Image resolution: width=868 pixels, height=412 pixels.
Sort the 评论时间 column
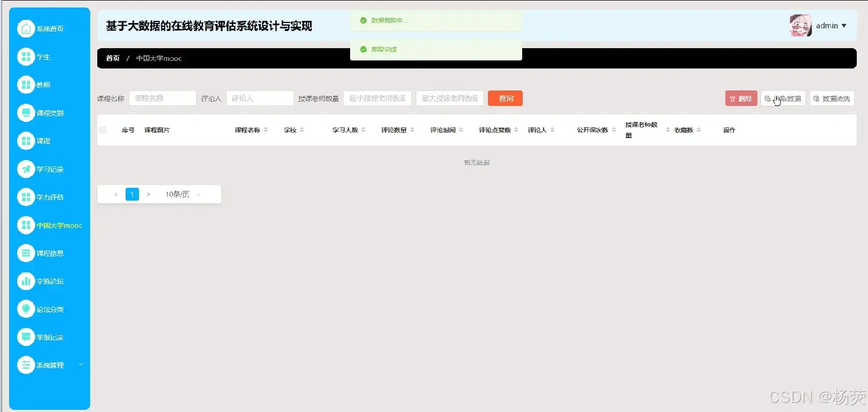(461, 130)
